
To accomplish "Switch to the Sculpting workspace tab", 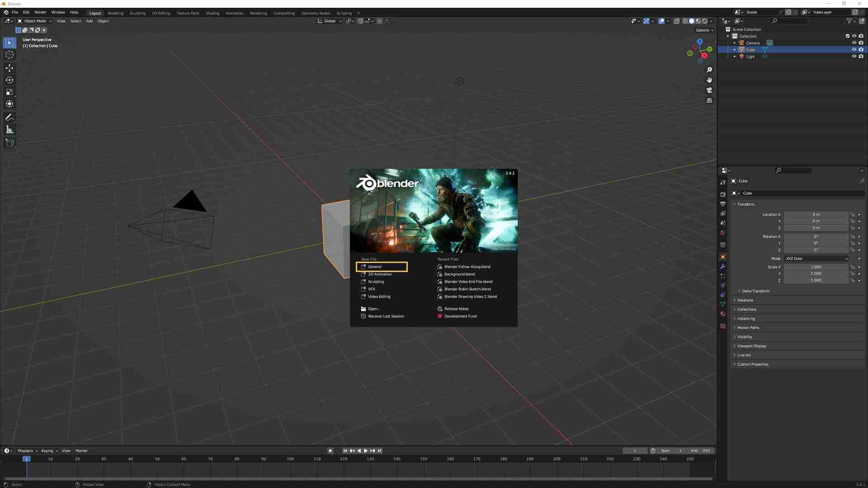I will pyautogui.click(x=137, y=13).
